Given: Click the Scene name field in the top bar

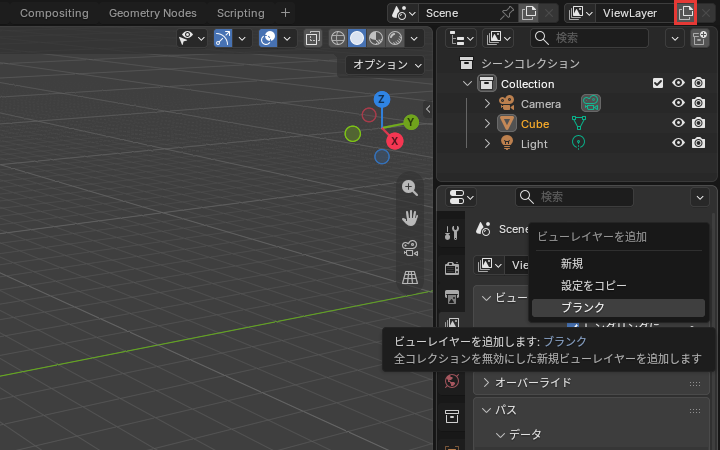Looking at the screenshot, I should pyautogui.click(x=459, y=13).
